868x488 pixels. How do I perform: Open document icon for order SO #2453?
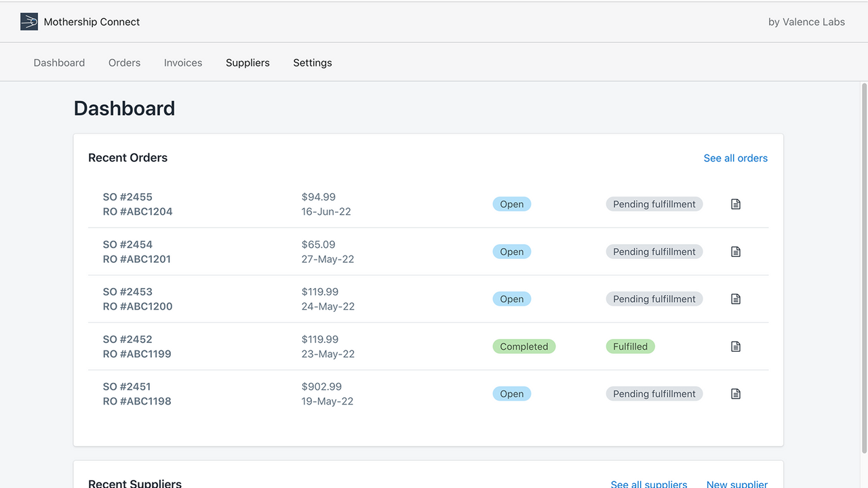point(736,299)
